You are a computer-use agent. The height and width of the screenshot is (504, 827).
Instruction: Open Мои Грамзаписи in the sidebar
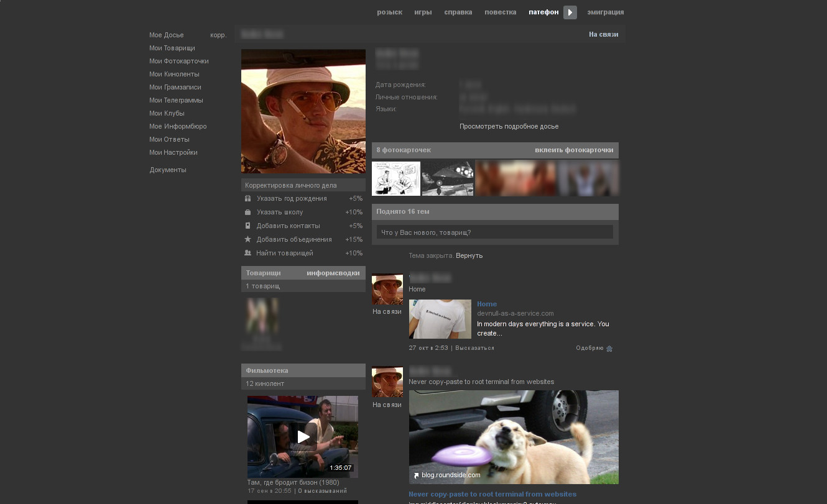tap(175, 88)
